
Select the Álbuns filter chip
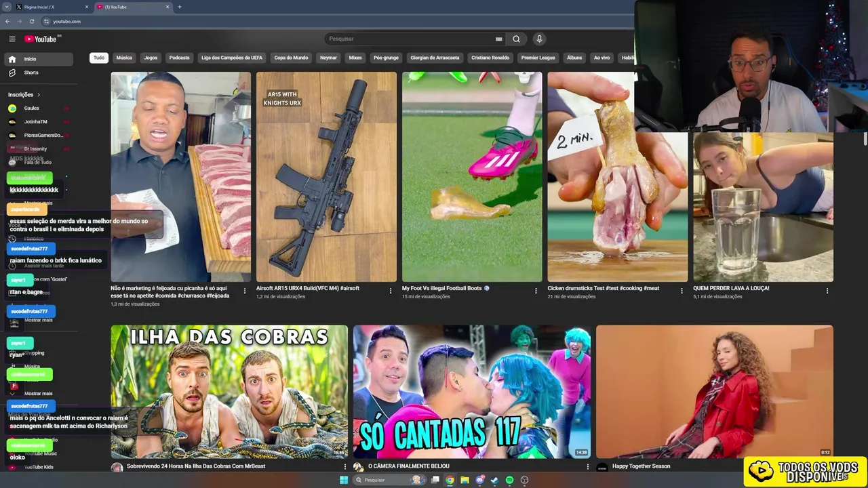574,58
